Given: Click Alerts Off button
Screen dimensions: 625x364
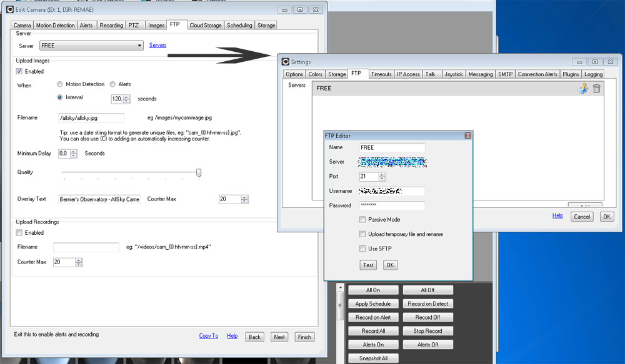Looking at the screenshot, I should 427,345.
